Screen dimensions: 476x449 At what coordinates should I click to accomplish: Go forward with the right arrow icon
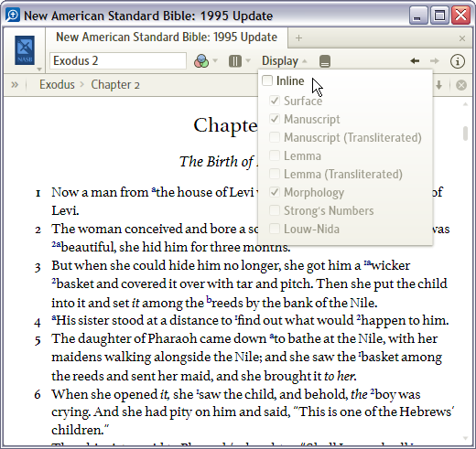[x=435, y=61]
